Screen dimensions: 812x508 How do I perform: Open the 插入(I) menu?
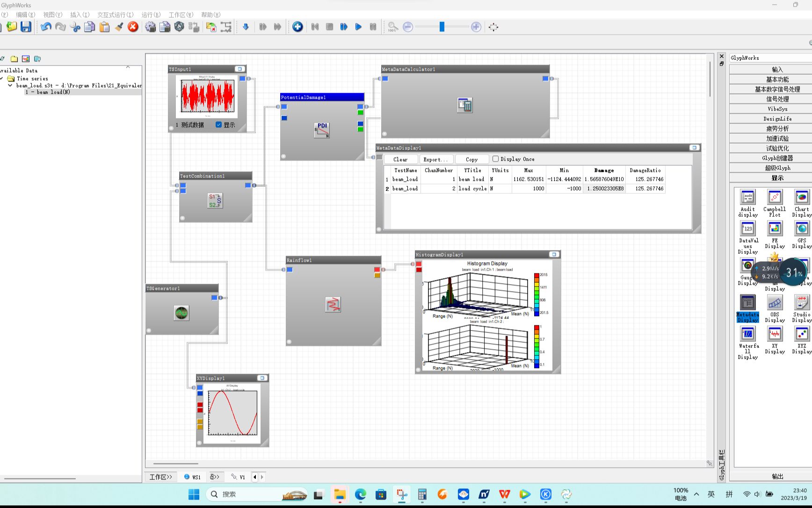80,15
